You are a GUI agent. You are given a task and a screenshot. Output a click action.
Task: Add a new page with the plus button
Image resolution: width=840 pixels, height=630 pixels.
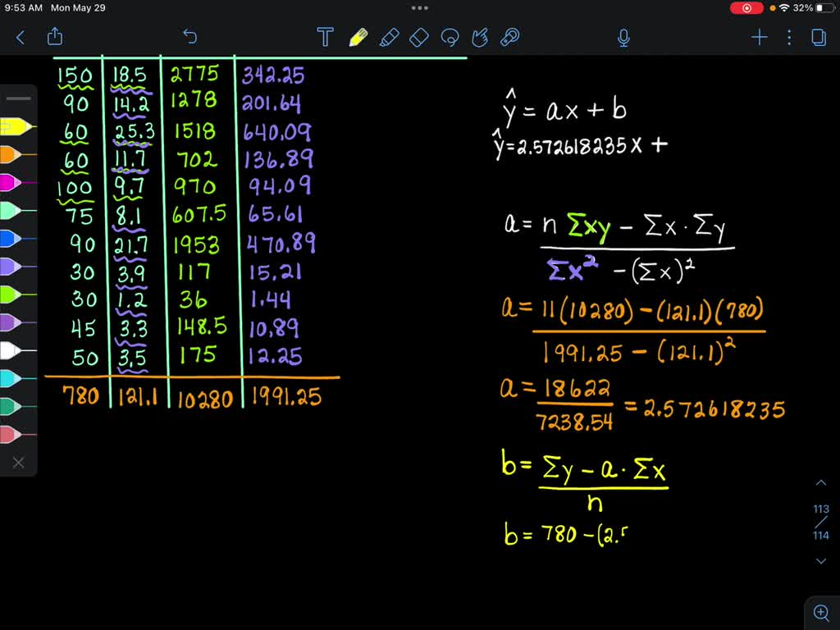pyautogui.click(x=759, y=37)
